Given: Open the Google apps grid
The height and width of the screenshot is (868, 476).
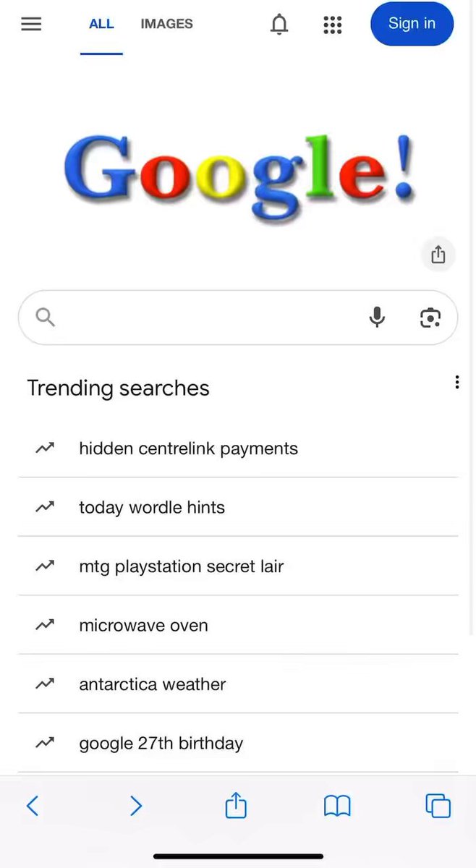Looking at the screenshot, I should click(332, 25).
